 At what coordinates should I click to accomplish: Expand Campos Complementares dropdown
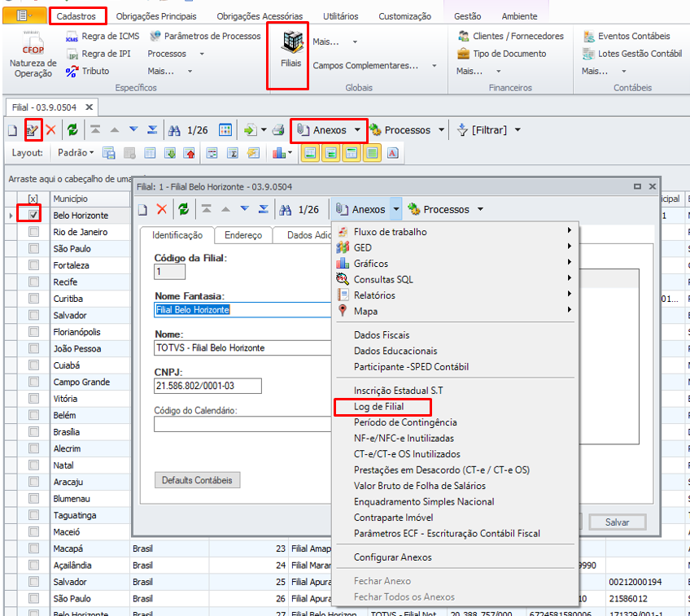(x=434, y=66)
